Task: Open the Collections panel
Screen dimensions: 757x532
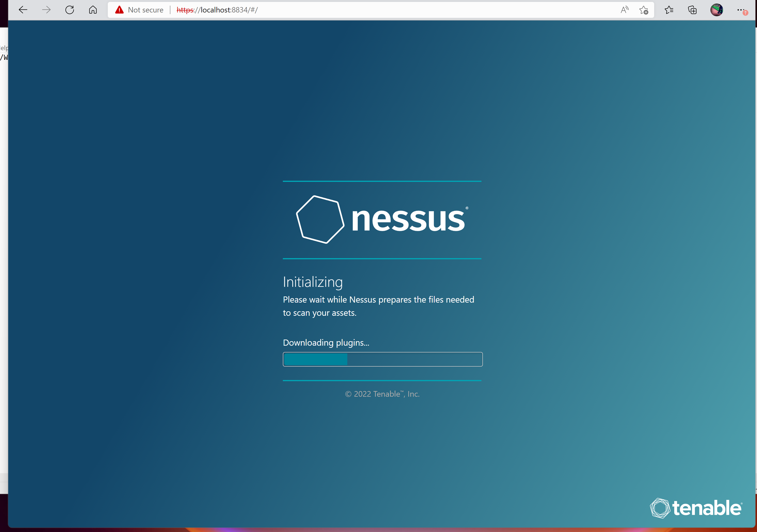Action: (x=692, y=10)
